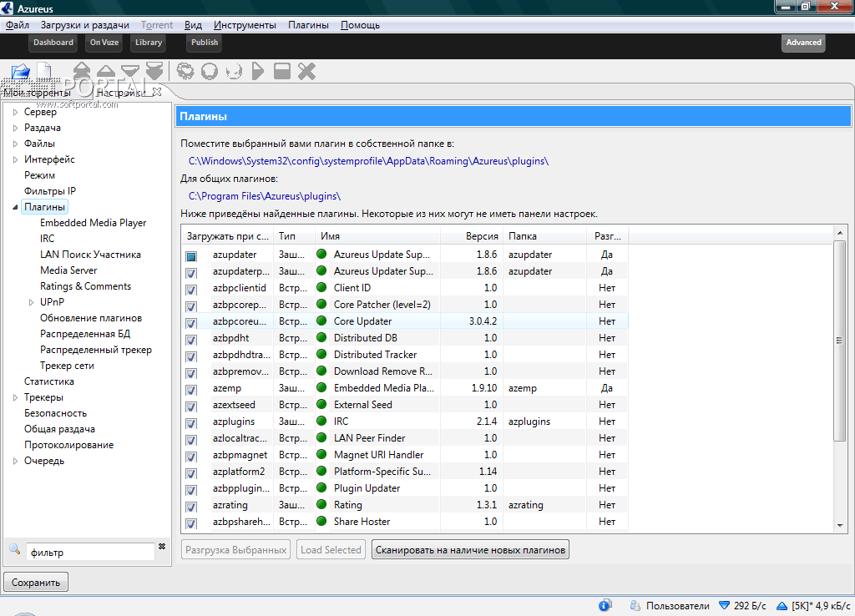Viewport: 855px width, 616px height.
Task: Uncheck the azupdaterp... load checkbox
Action: tap(191, 273)
